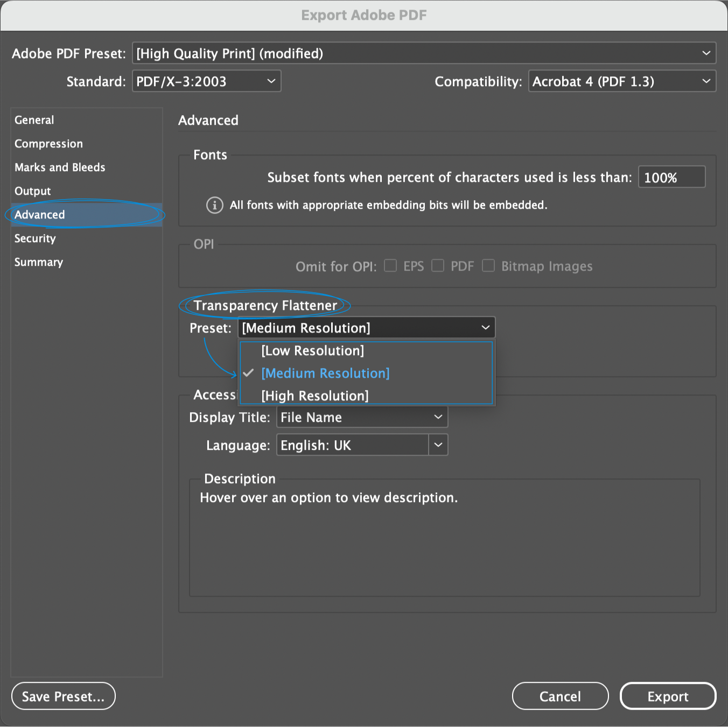Enable the Bitmap Images checkbox

click(488, 265)
